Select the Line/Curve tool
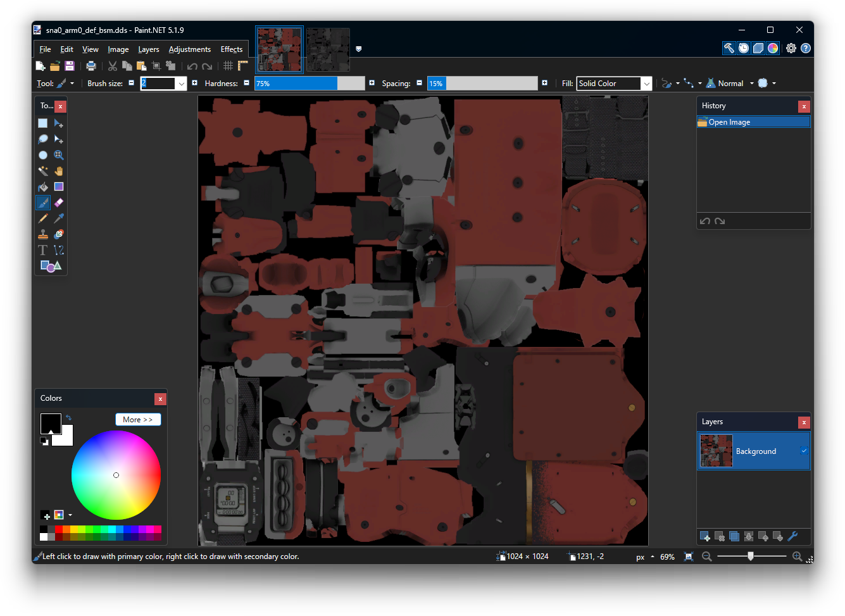This screenshot has height=616, width=845. [59, 250]
